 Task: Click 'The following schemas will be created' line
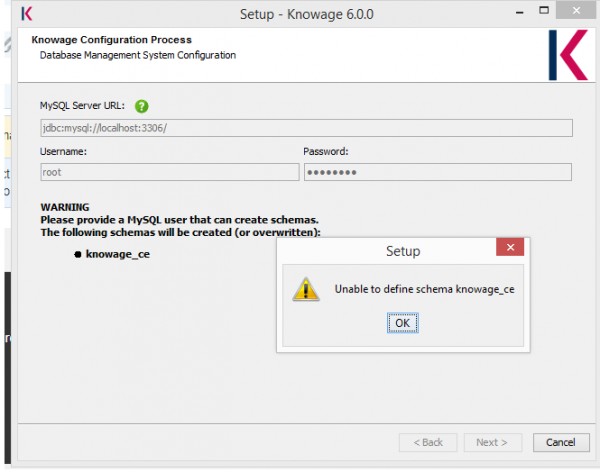(181, 232)
